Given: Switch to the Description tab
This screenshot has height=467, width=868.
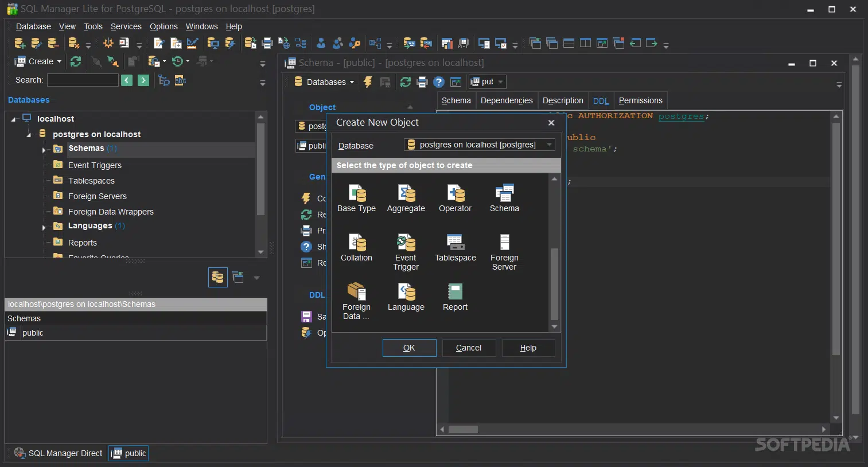Looking at the screenshot, I should click(563, 100).
